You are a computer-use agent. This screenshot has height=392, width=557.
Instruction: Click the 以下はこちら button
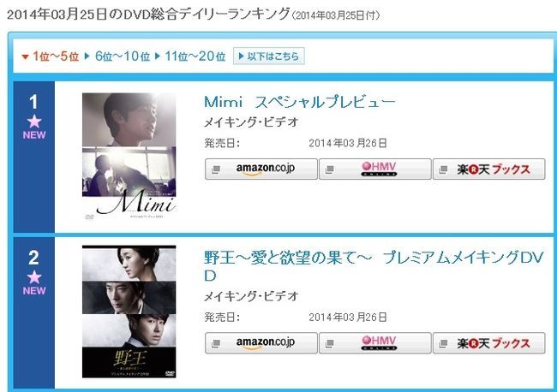268,56
